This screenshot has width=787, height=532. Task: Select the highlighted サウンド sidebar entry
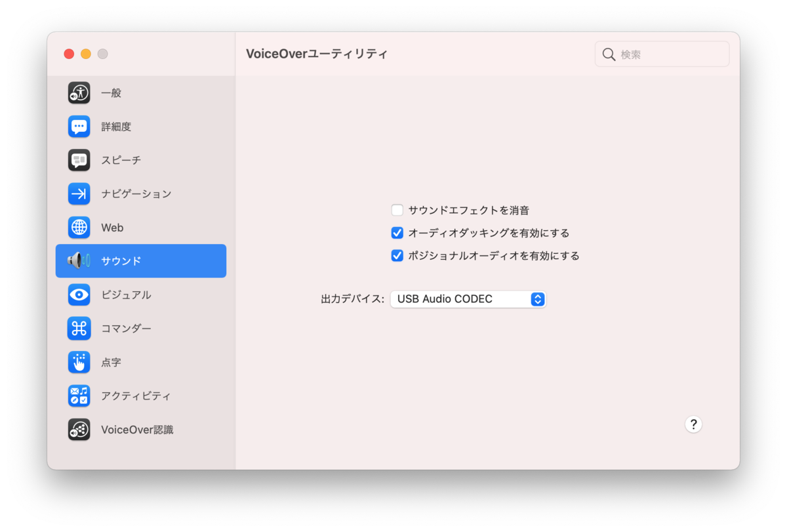click(x=131, y=260)
